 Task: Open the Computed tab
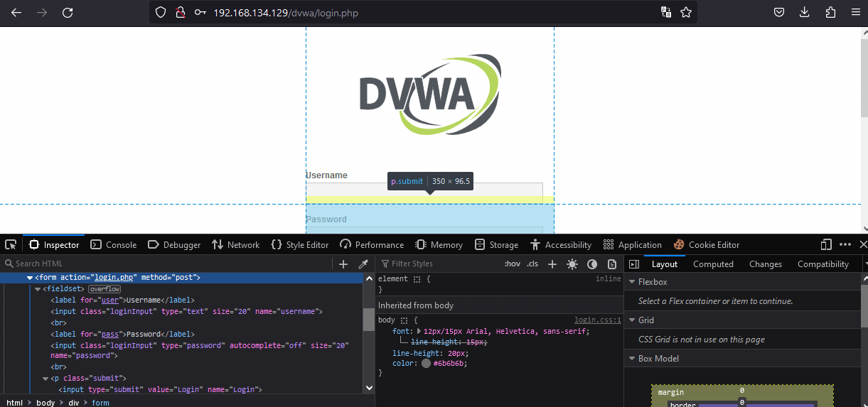(x=713, y=264)
